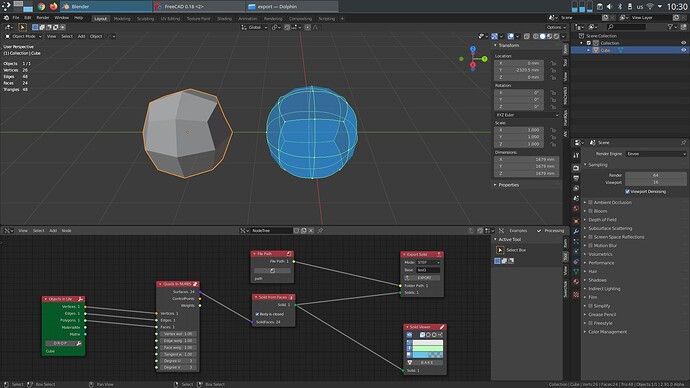Open Mode STEP dropdown in Export Solid node
This screenshot has width=690, height=388.
pos(428,262)
